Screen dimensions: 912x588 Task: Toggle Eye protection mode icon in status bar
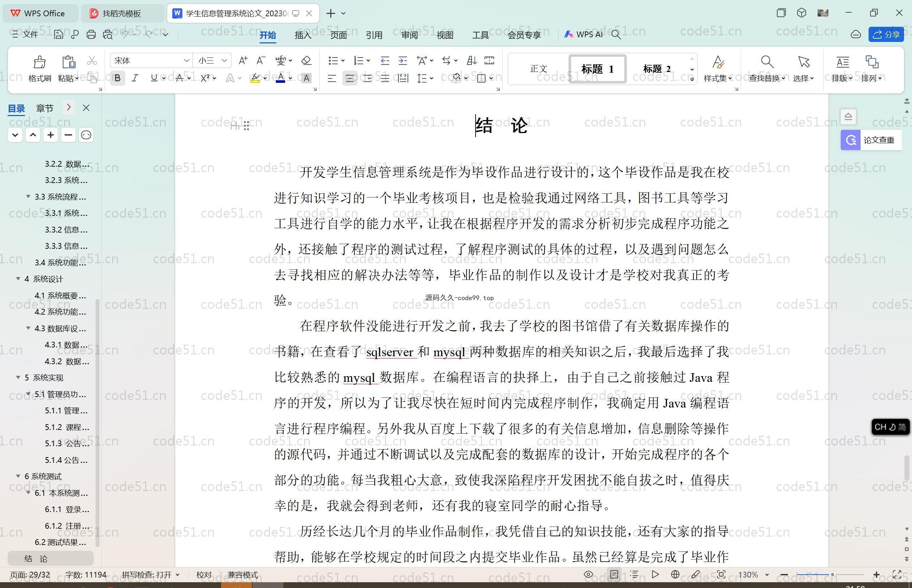click(588, 574)
